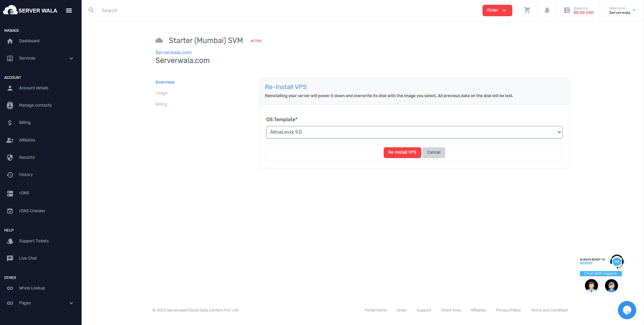This screenshot has width=644, height=325.
Task: Open the Client Area footer link
Action: pos(451,310)
